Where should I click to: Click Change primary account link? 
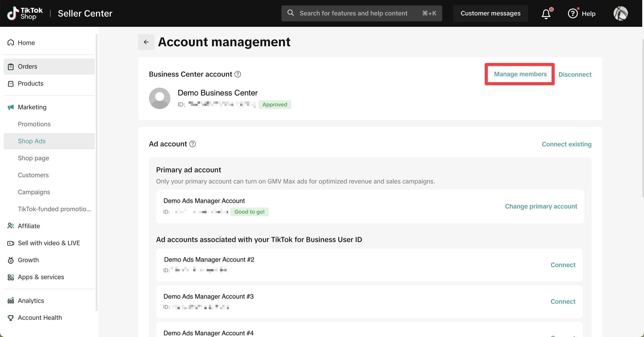point(541,206)
